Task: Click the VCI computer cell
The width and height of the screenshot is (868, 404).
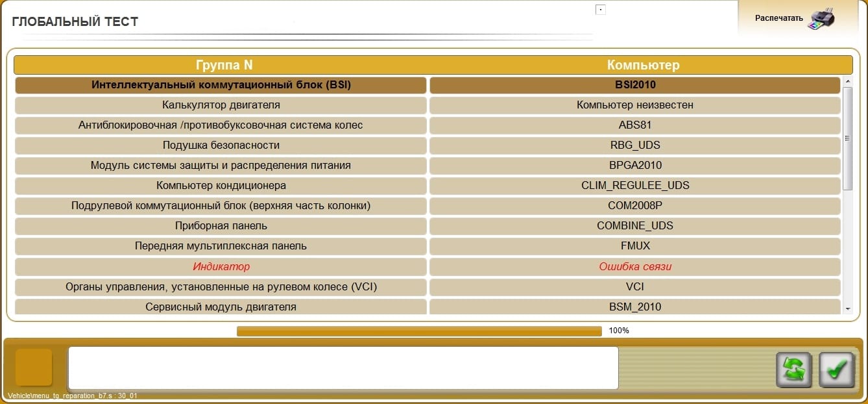Action: pyautogui.click(x=635, y=286)
